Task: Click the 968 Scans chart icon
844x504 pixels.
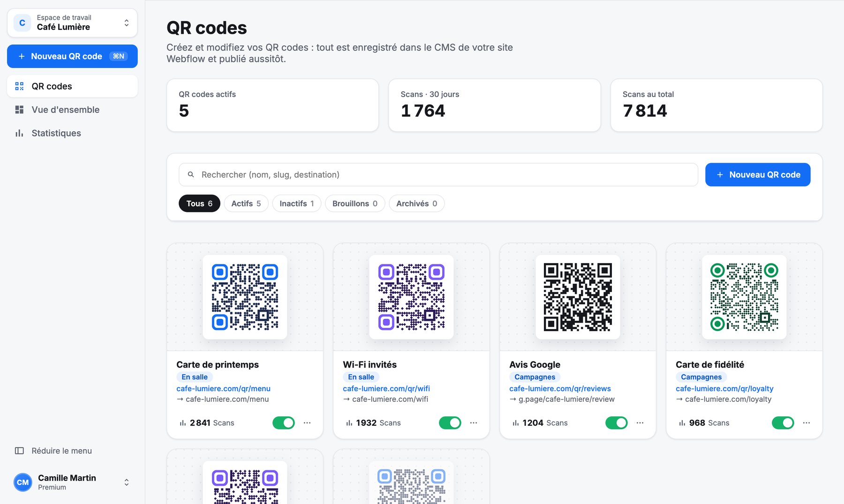Action: coord(682,423)
